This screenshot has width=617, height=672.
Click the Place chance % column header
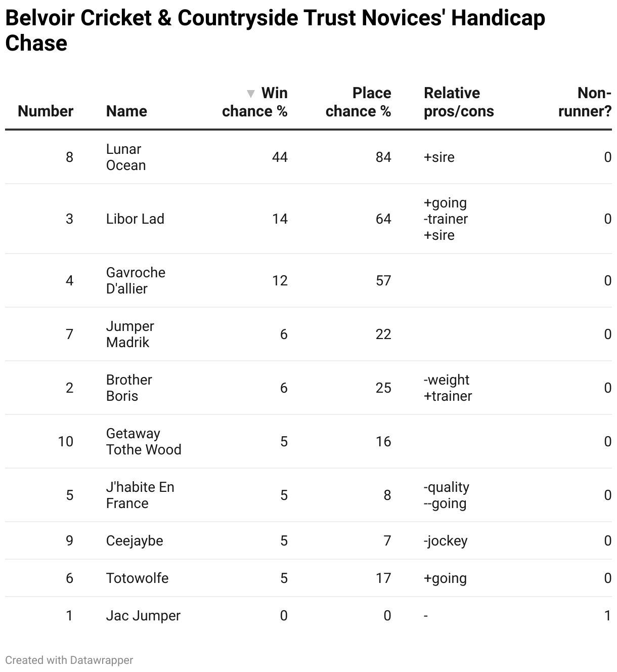[x=358, y=102]
